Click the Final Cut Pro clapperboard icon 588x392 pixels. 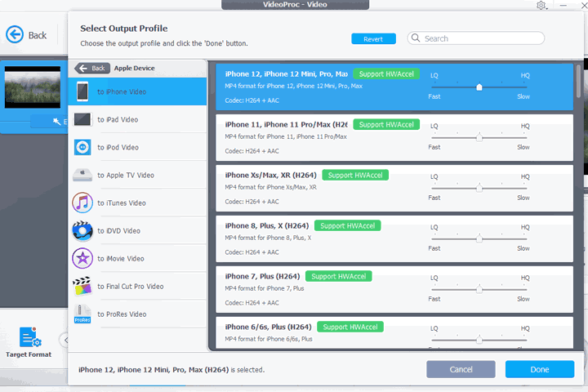point(82,286)
